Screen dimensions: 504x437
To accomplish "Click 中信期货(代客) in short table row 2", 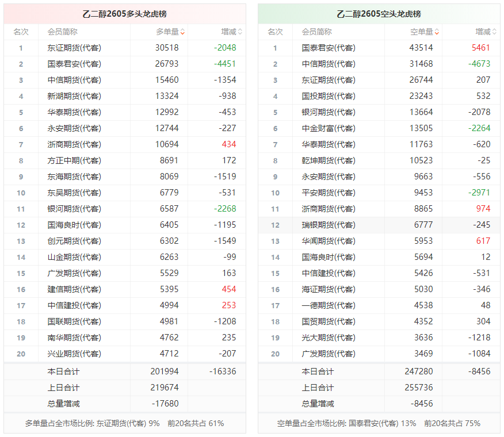I will click(x=329, y=64).
